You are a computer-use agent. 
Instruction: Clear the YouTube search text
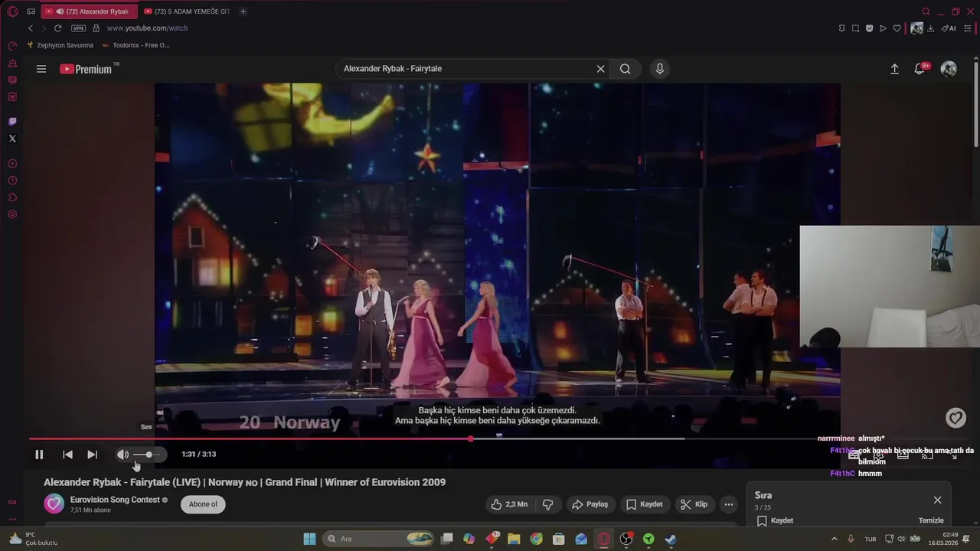click(601, 69)
